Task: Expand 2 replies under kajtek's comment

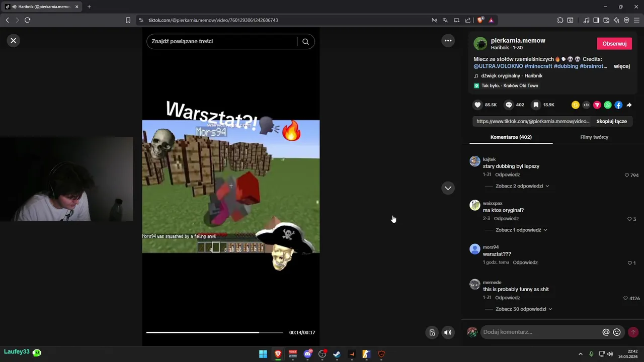Action: [522, 186]
